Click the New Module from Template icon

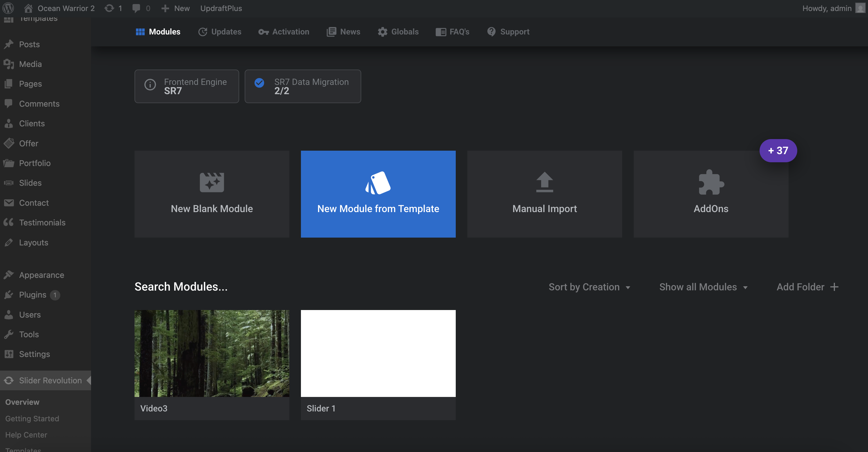378,183
